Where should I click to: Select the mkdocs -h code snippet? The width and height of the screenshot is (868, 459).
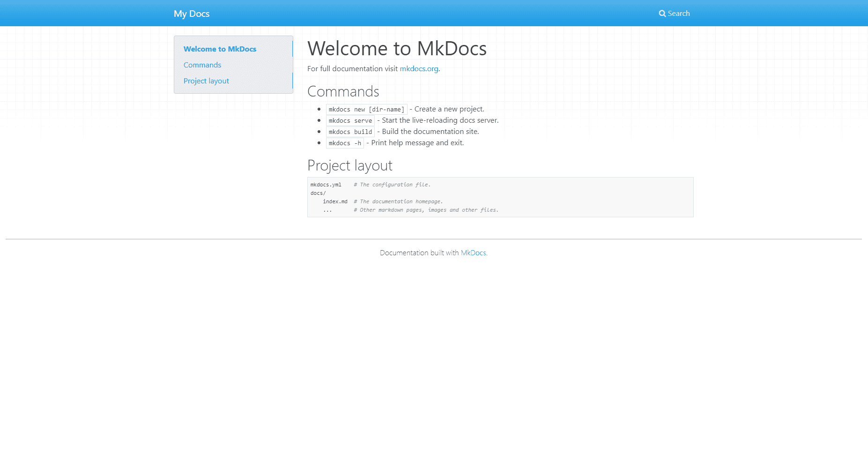[345, 143]
